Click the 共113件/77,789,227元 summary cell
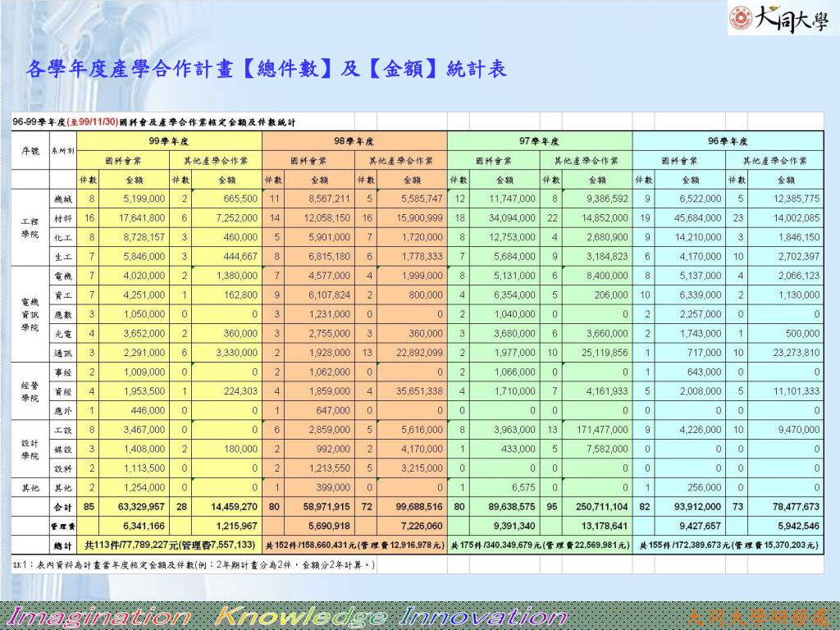 (170, 546)
